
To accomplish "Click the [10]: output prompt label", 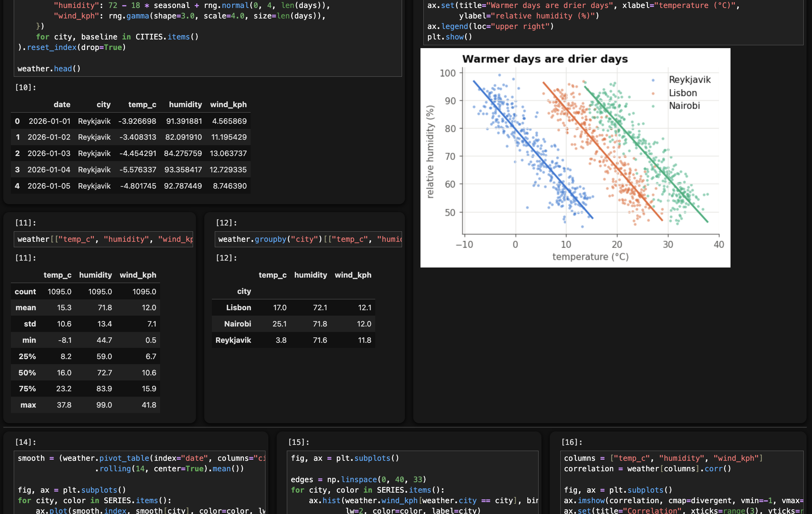I will coord(25,88).
